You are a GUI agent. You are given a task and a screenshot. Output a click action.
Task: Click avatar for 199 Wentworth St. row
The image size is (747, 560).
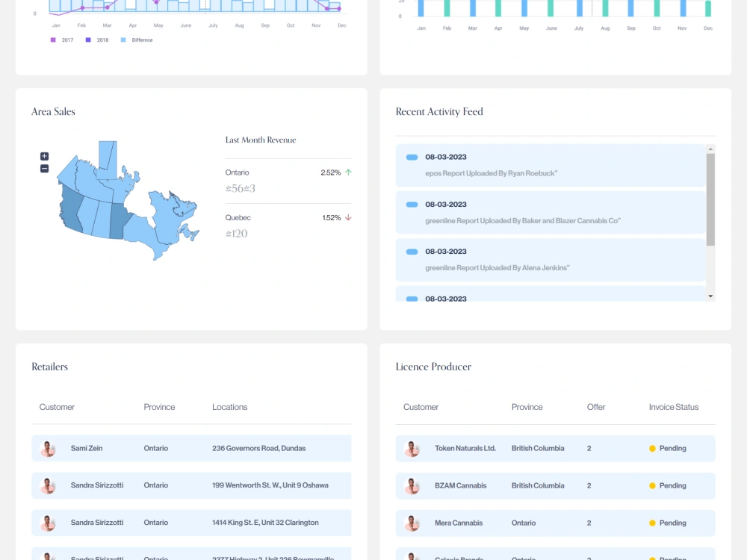click(48, 486)
